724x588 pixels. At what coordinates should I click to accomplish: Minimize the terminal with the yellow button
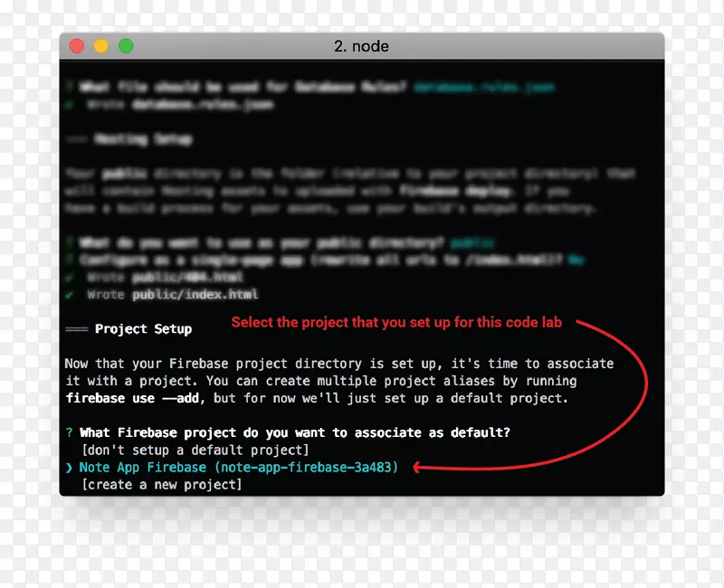[101, 46]
